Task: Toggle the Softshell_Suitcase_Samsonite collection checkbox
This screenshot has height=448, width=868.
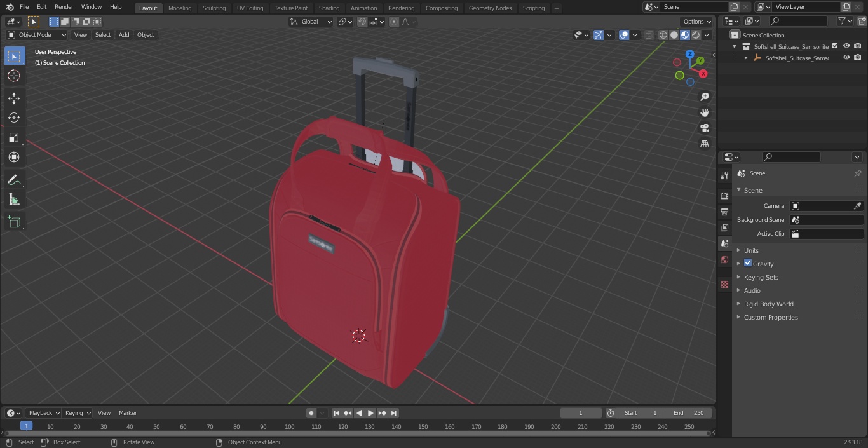Action: 835,46
